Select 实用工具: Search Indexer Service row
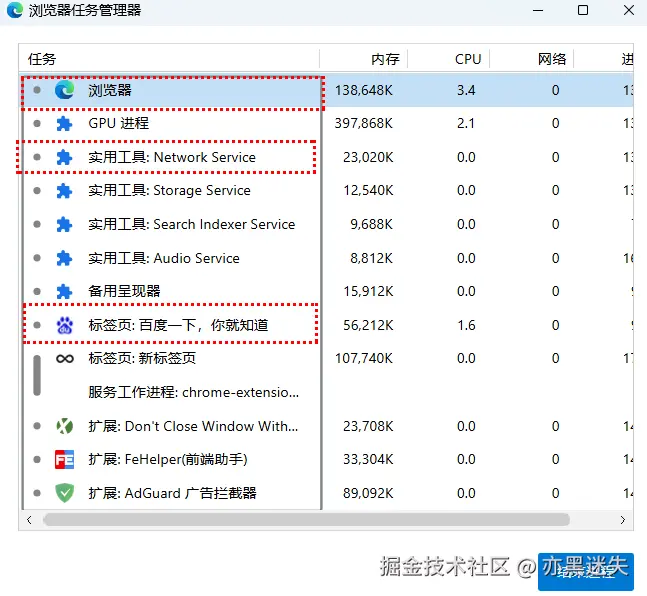647x596 pixels. click(x=326, y=225)
